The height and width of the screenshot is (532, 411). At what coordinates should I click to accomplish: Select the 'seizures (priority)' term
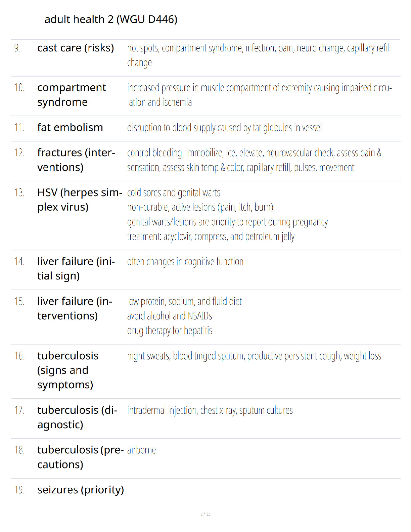pyautogui.click(x=81, y=490)
